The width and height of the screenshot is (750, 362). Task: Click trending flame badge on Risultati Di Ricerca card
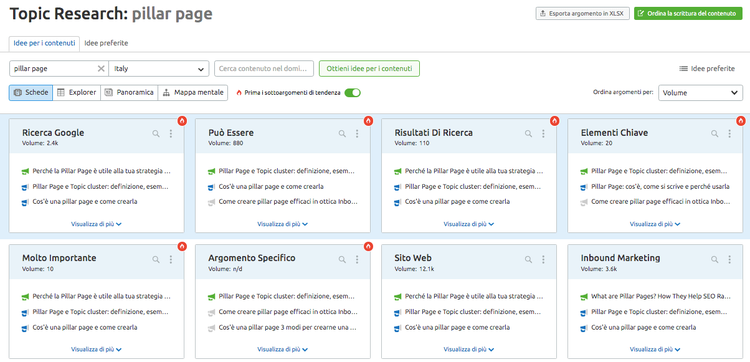click(x=554, y=121)
